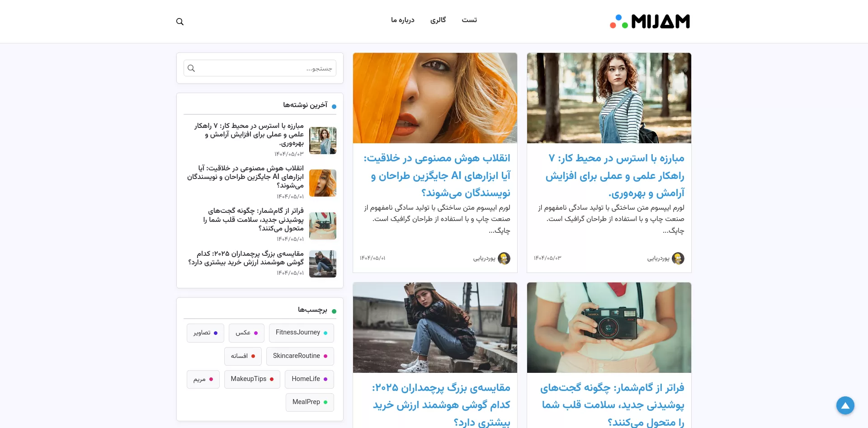Click the purple dot on the تصاویر tag
Image resolution: width=868 pixels, height=428 pixels.
click(x=215, y=333)
